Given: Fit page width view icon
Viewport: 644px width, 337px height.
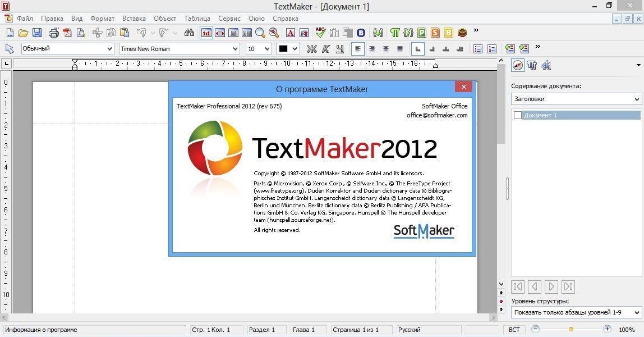Looking at the screenshot, I should [x=220, y=33].
